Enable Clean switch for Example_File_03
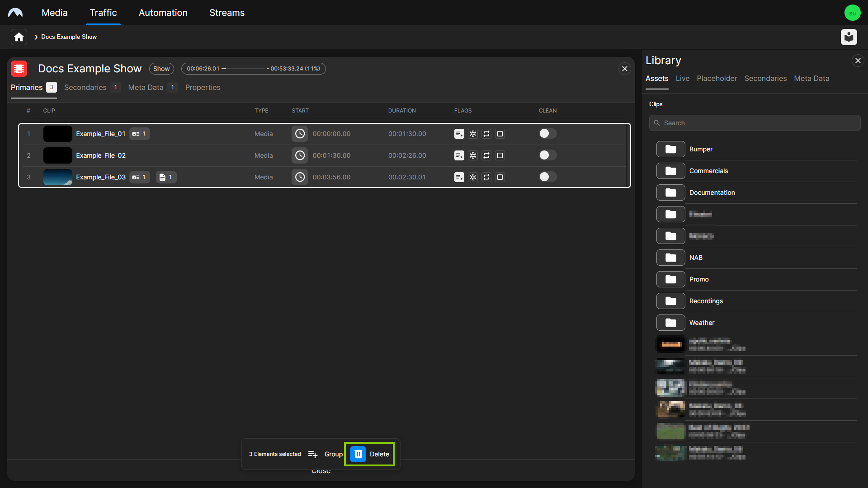Viewport: 868px width, 488px height. click(547, 177)
